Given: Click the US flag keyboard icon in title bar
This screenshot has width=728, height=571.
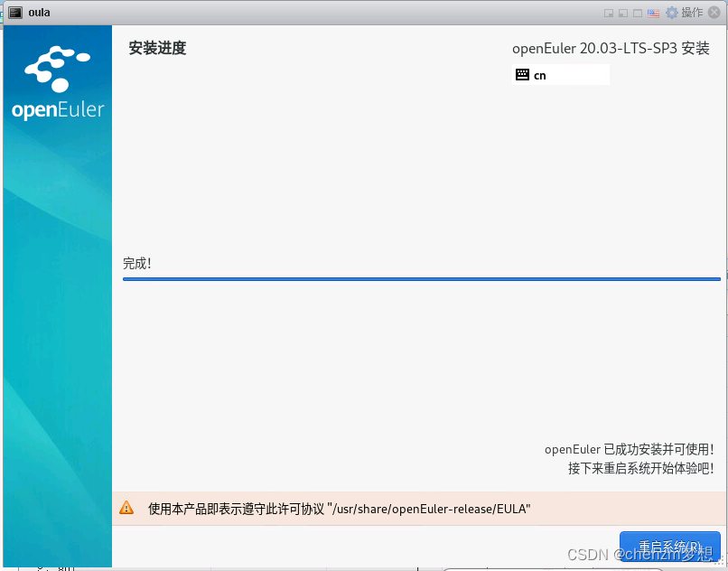Looking at the screenshot, I should point(653,14).
